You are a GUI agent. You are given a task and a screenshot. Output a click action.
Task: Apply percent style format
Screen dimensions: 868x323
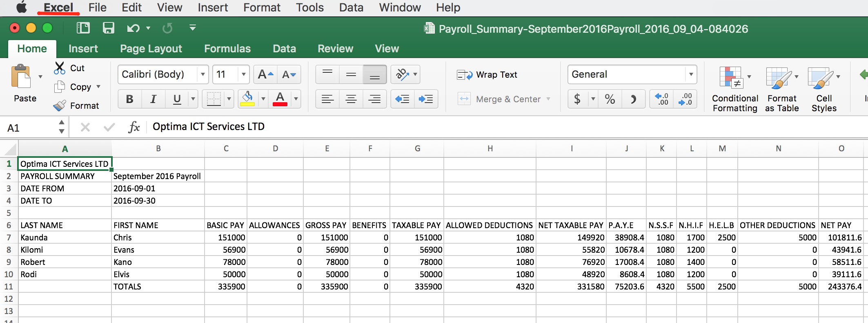(x=610, y=99)
